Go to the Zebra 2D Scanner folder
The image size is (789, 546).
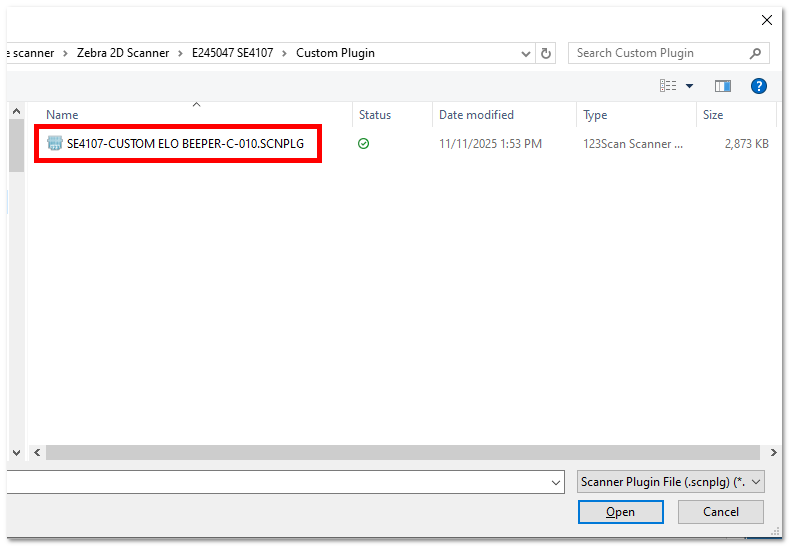[123, 53]
